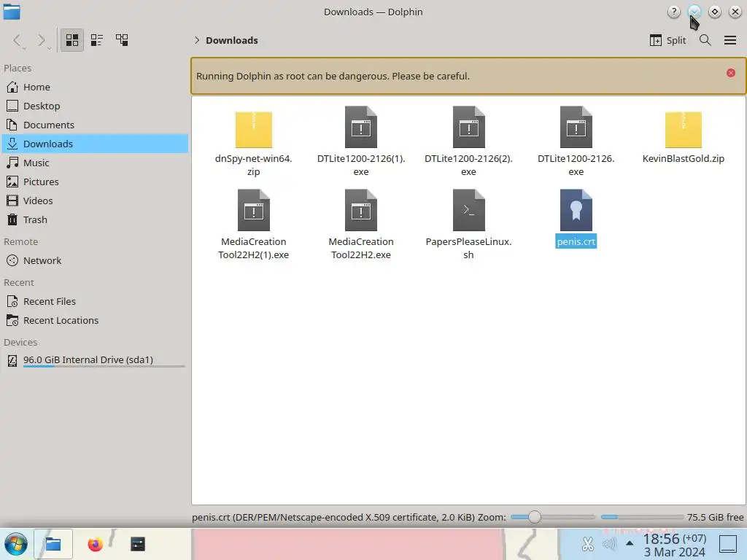Screen dimensions: 747x560
Task: Open the search magnifier icon
Action: click(x=705, y=41)
